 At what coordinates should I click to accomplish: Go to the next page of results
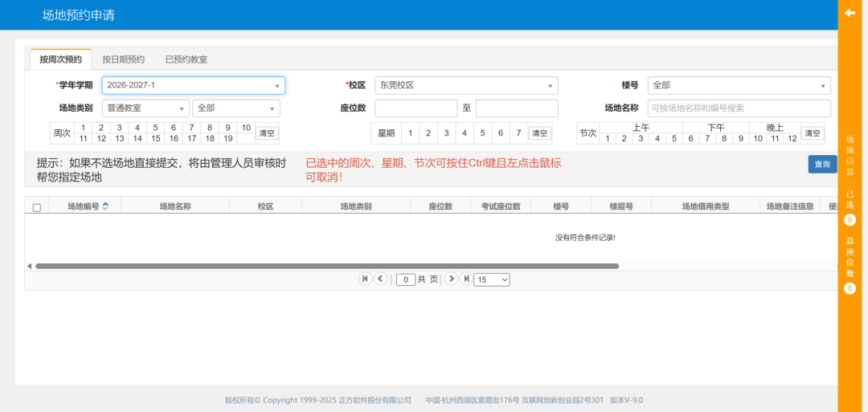pos(451,279)
